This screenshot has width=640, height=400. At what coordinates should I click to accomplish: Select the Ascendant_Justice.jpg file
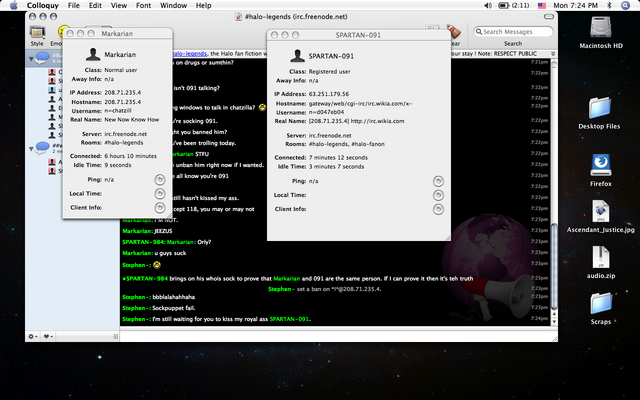coord(600,211)
